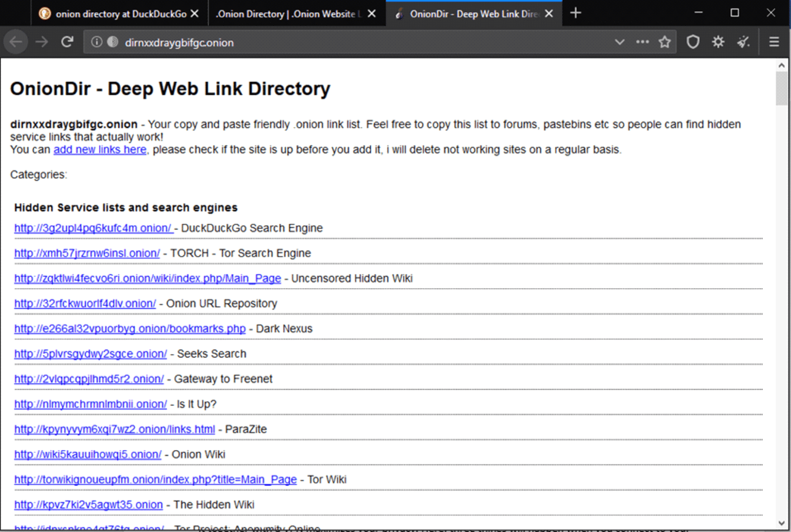Open the TORCH search engine onion link
Screen dimensions: 791x532
point(87,253)
